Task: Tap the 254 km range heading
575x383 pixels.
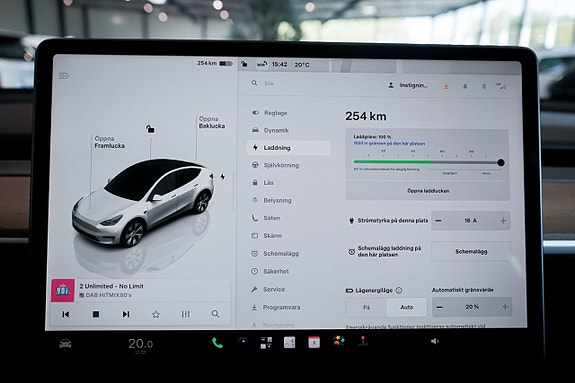Action: coord(366,116)
